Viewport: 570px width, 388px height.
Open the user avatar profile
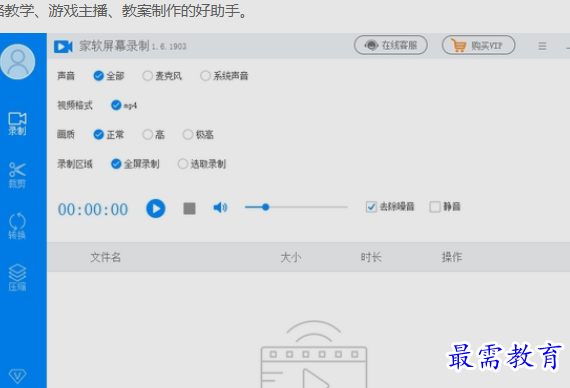click(x=17, y=61)
